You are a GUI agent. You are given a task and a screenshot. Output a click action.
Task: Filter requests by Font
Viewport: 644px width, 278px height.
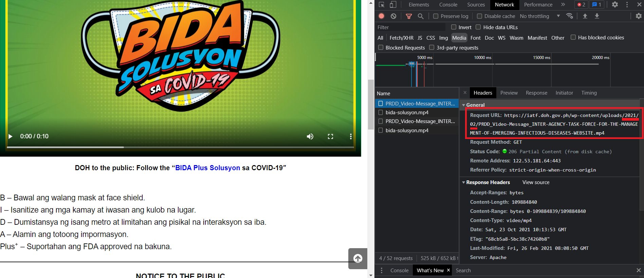(x=475, y=38)
